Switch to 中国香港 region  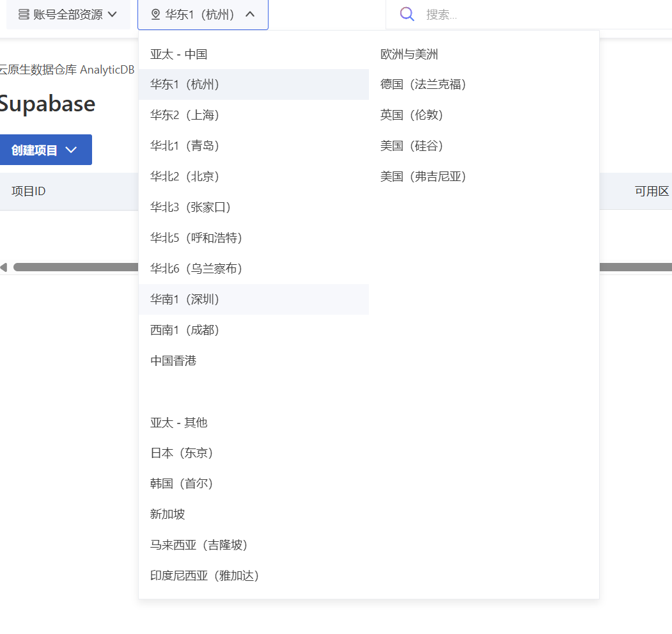pos(173,361)
